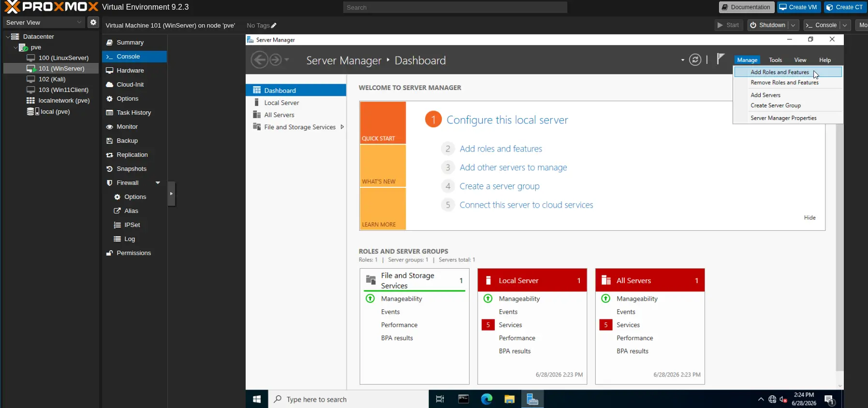Open Task History
The image size is (868, 408).
[134, 113]
